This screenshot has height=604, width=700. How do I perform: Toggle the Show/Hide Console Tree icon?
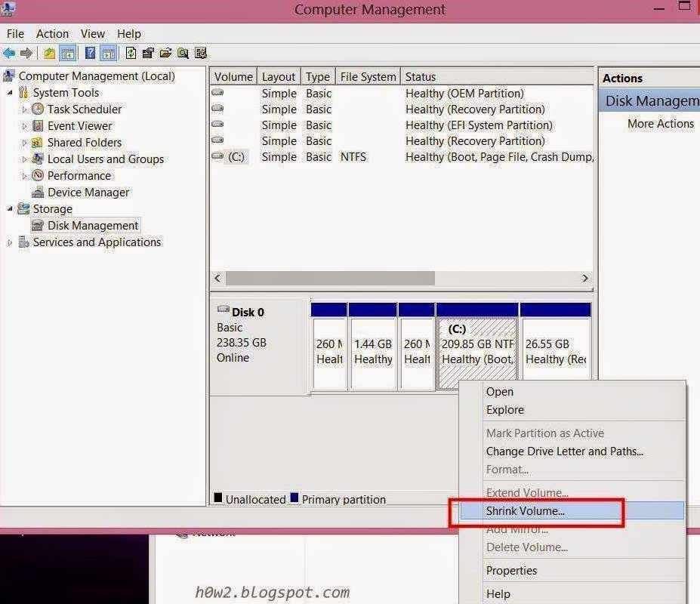coord(68,53)
